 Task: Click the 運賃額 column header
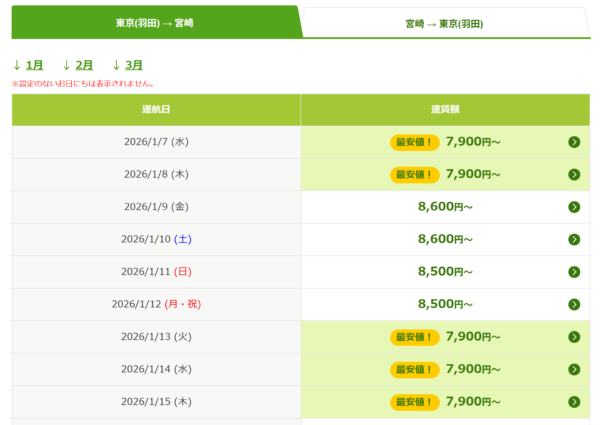point(445,110)
